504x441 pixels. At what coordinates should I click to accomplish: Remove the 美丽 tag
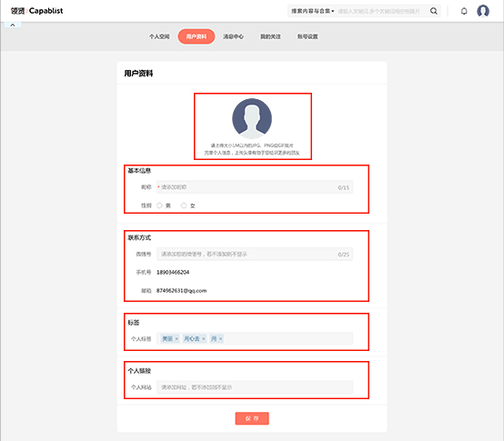[x=176, y=339]
